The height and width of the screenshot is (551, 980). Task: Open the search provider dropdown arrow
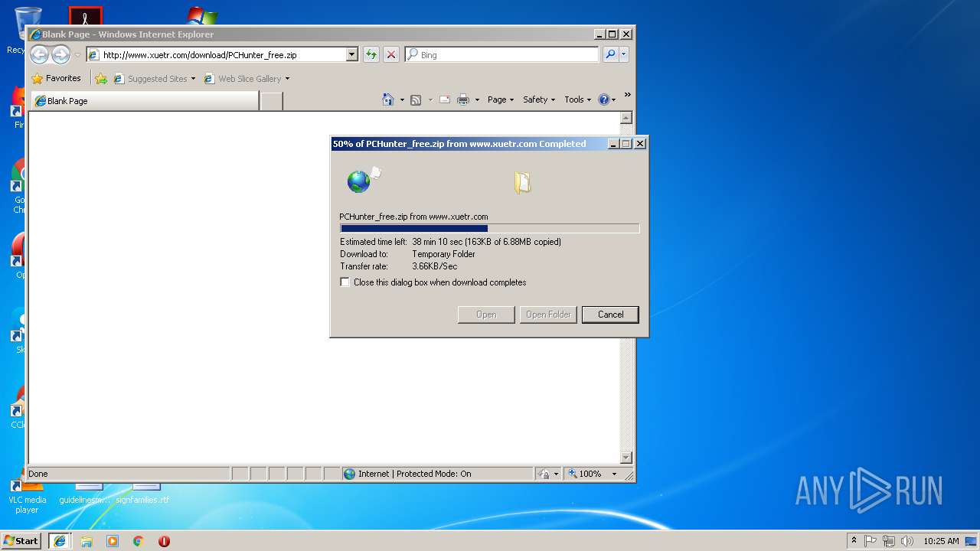point(624,54)
